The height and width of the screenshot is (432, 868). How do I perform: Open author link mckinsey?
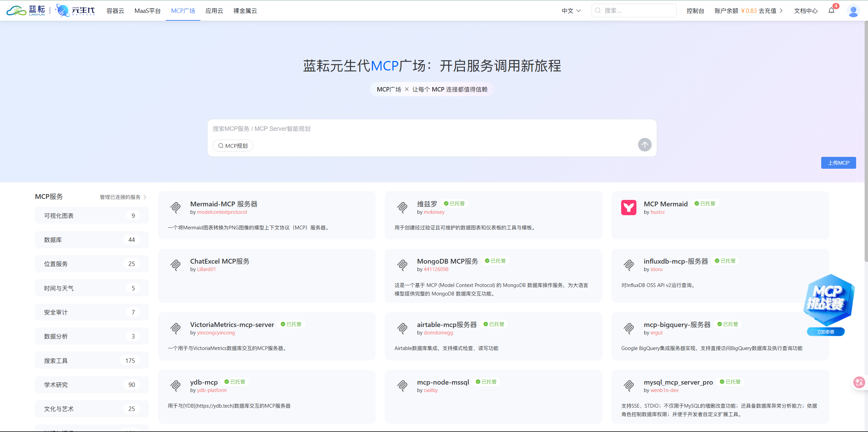(434, 212)
